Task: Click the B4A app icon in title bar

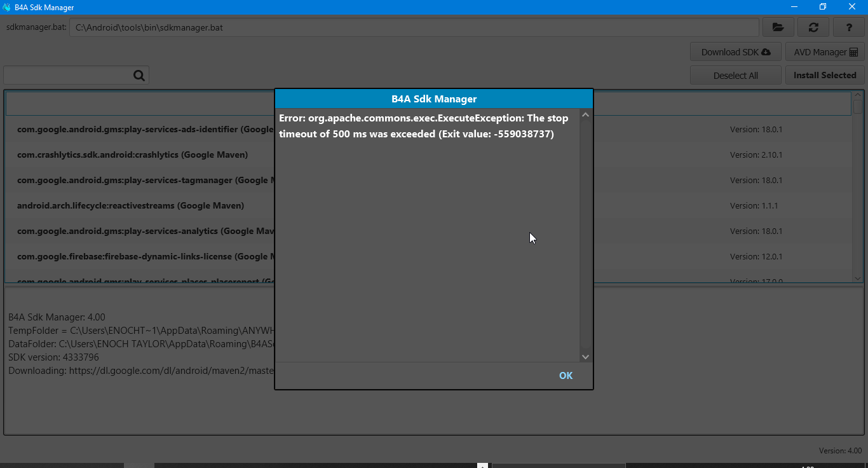Action: 6,7
